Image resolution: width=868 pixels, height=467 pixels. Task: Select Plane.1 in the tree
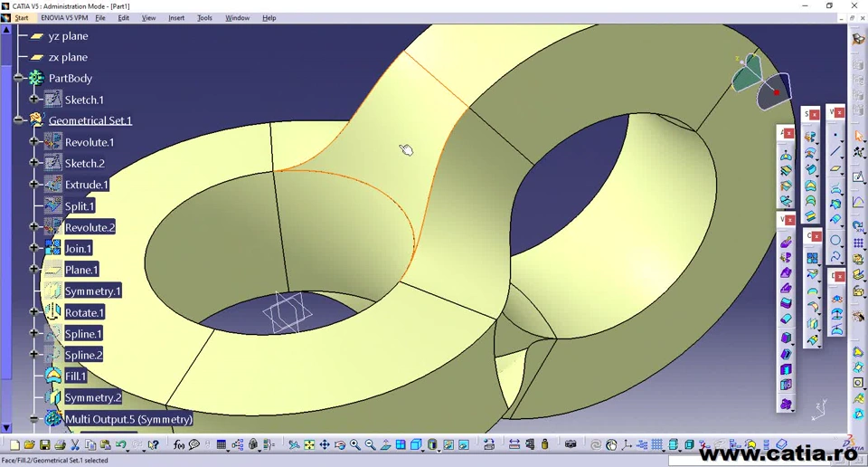point(81,270)
